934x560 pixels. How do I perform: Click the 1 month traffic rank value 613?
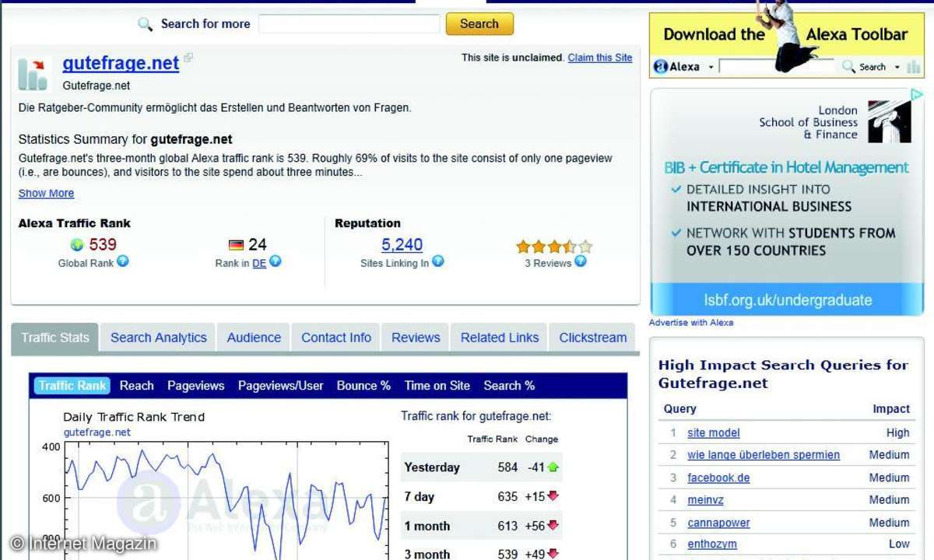tap(507, 526)
